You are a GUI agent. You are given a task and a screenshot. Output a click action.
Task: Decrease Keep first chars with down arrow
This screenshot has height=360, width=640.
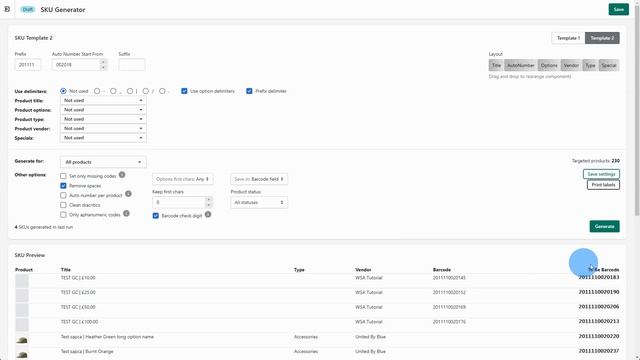(209, 205)
